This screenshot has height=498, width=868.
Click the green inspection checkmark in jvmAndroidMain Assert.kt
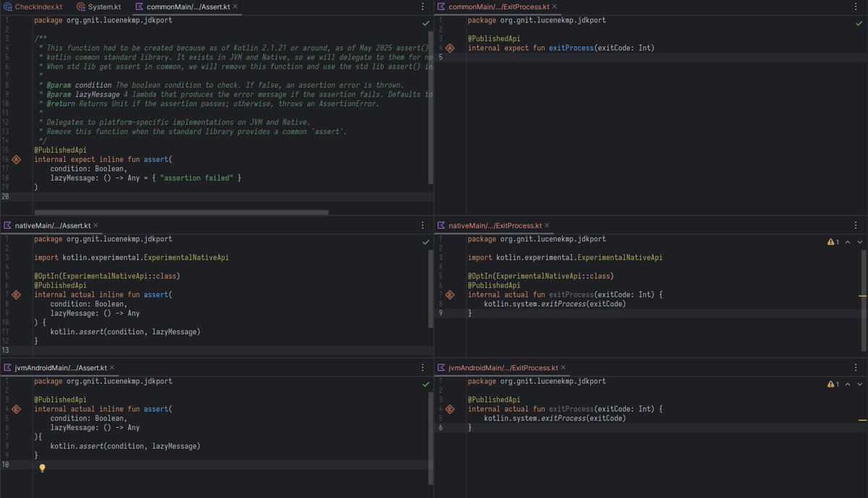(425, 385)
